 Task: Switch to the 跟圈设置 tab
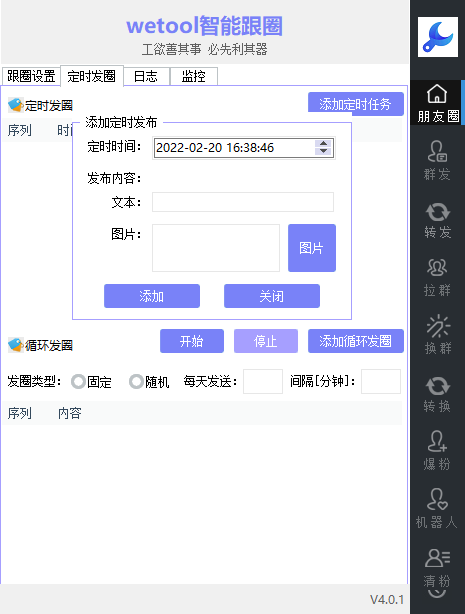click(31, 76)
